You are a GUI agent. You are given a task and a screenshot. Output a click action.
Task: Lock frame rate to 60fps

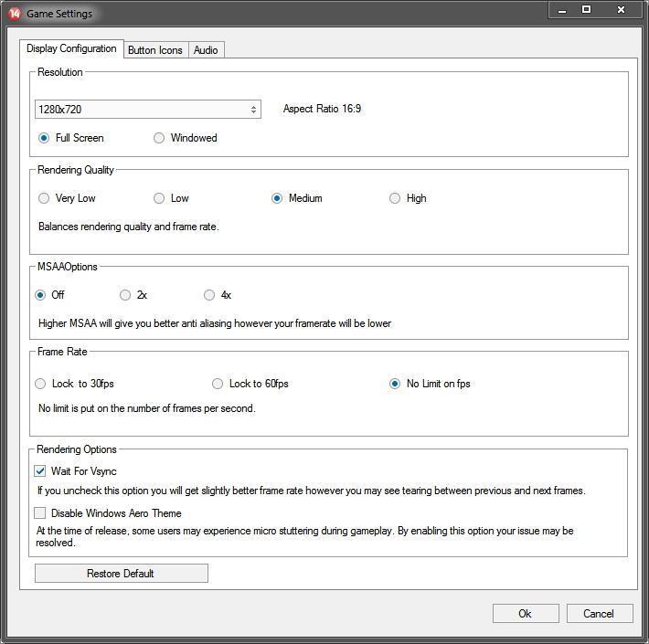(x=218, y=384)
